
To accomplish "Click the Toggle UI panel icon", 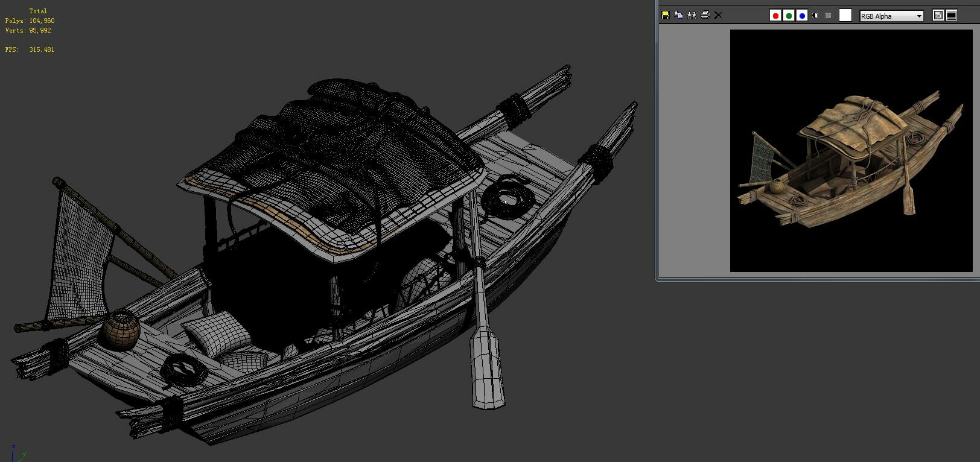I will 952,16.
